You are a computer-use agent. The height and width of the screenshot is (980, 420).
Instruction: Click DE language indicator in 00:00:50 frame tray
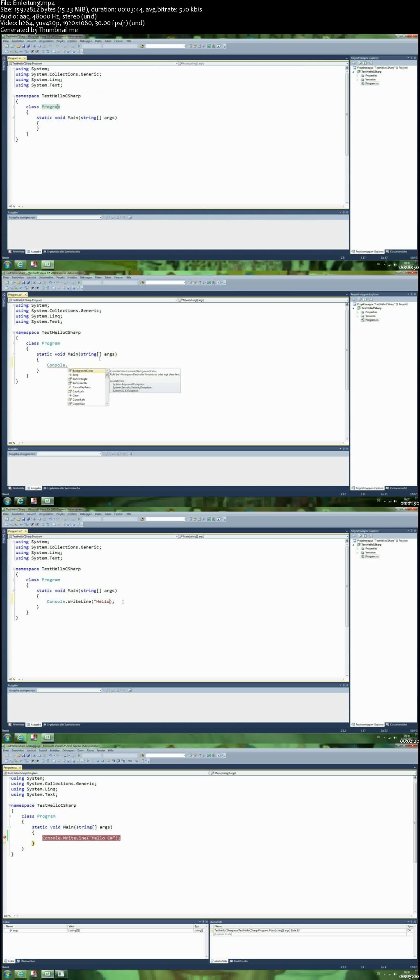(x=379, y=264)
